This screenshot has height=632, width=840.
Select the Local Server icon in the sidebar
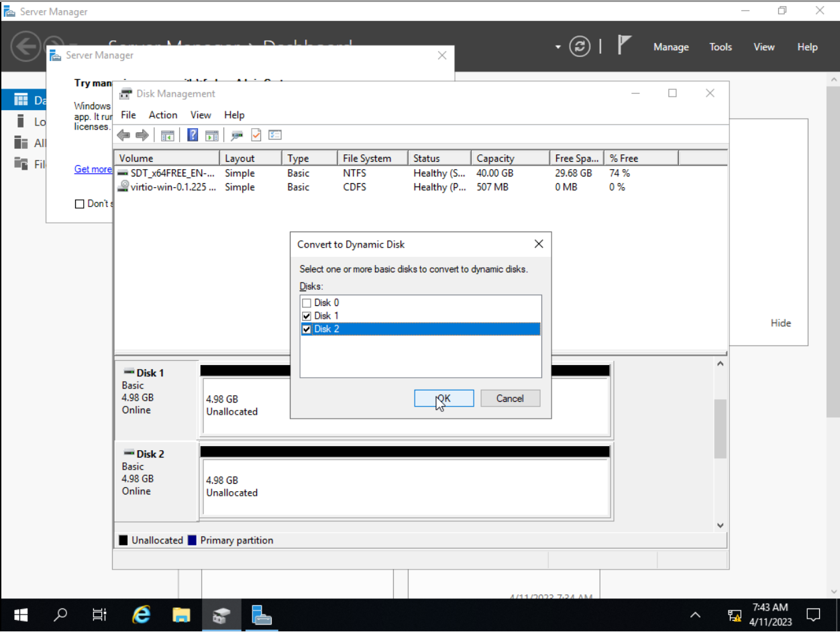click(21, 121)
